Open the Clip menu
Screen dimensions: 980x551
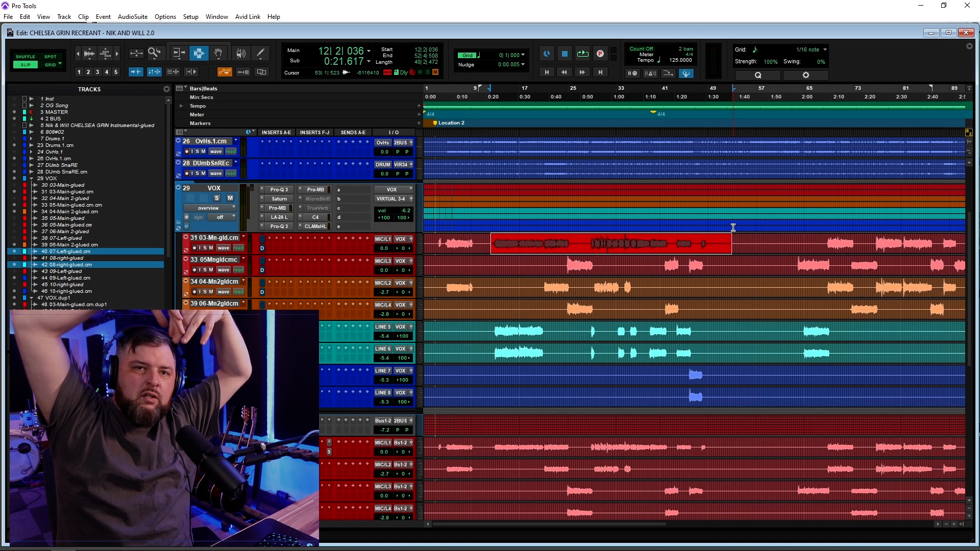tap(83, 17)
